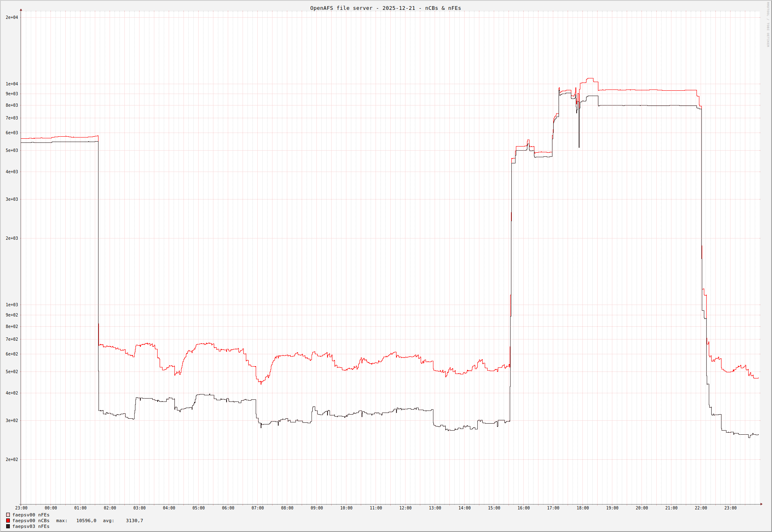Viewport: 772px width, 532px height.
Task: Select the faepsv03 nFEs legend label
Action: 31,526
